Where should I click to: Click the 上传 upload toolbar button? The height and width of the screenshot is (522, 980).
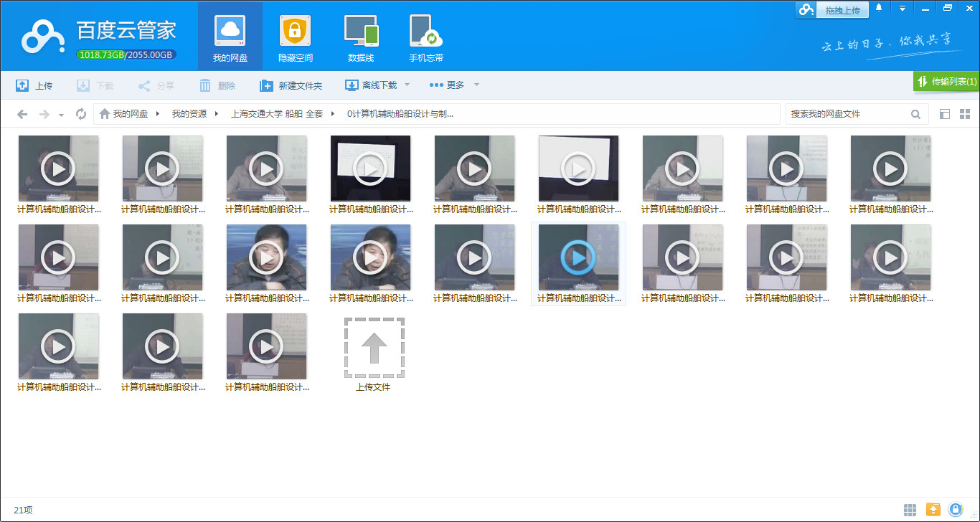34,85
